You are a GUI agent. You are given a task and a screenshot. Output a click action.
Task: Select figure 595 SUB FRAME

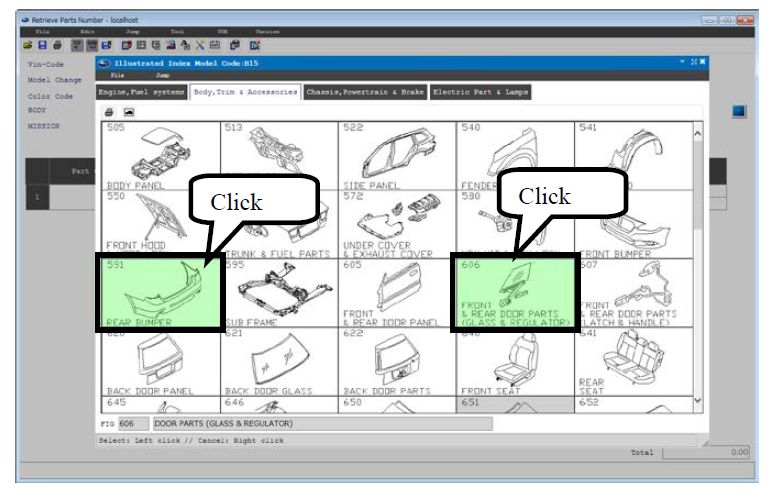point(281,293)
